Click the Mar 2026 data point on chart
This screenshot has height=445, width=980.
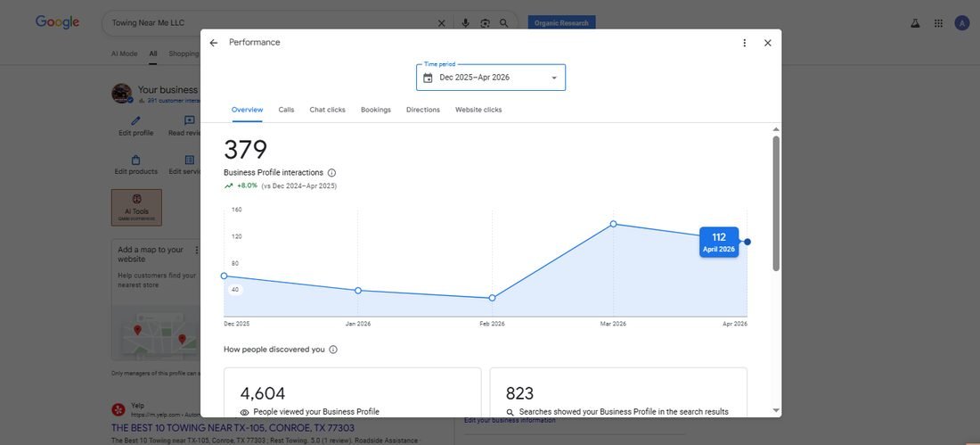click(x=613, y=224)
